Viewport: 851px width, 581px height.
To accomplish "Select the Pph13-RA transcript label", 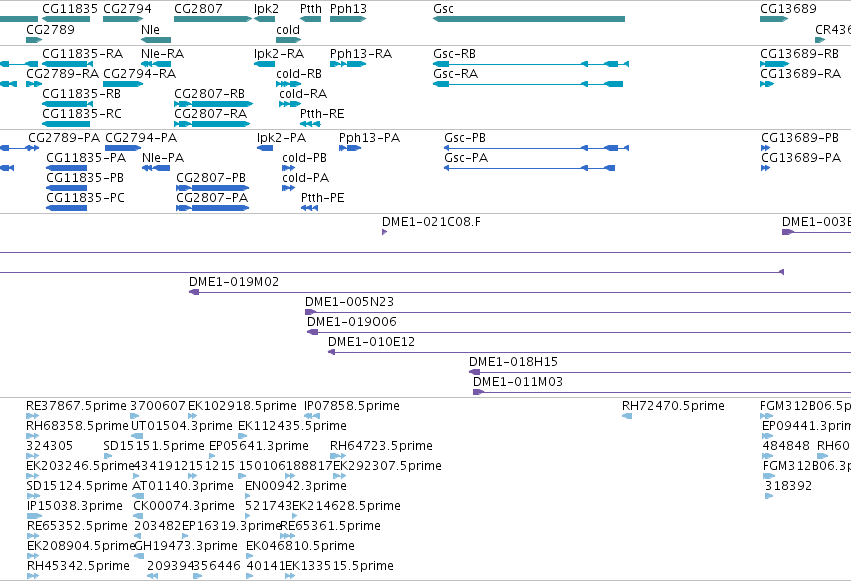I will coord(361,54).
